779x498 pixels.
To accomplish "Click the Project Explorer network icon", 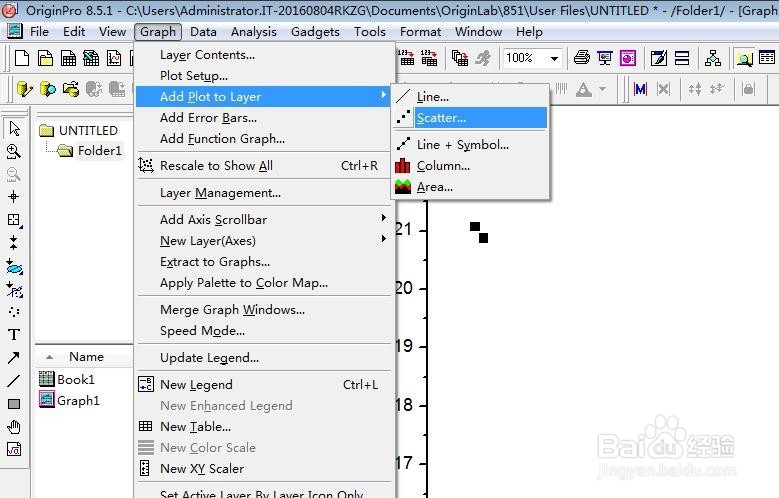I will (x=713, y=58).
